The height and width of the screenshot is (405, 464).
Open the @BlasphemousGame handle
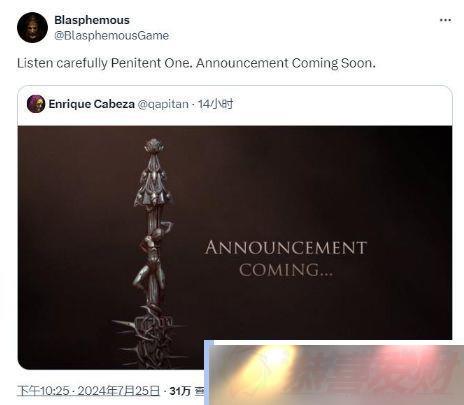coord(111,35)
